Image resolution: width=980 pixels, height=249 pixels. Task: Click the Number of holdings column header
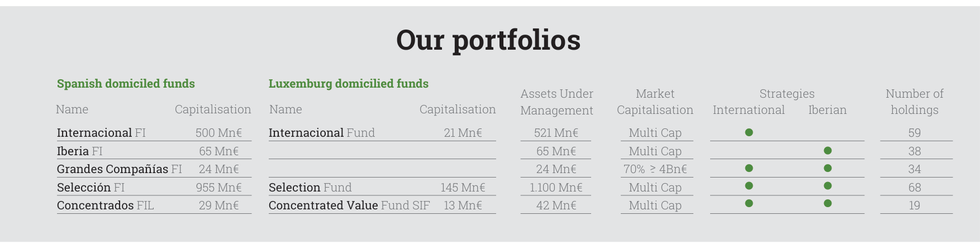pyautogui.click(x=915, y=102)
